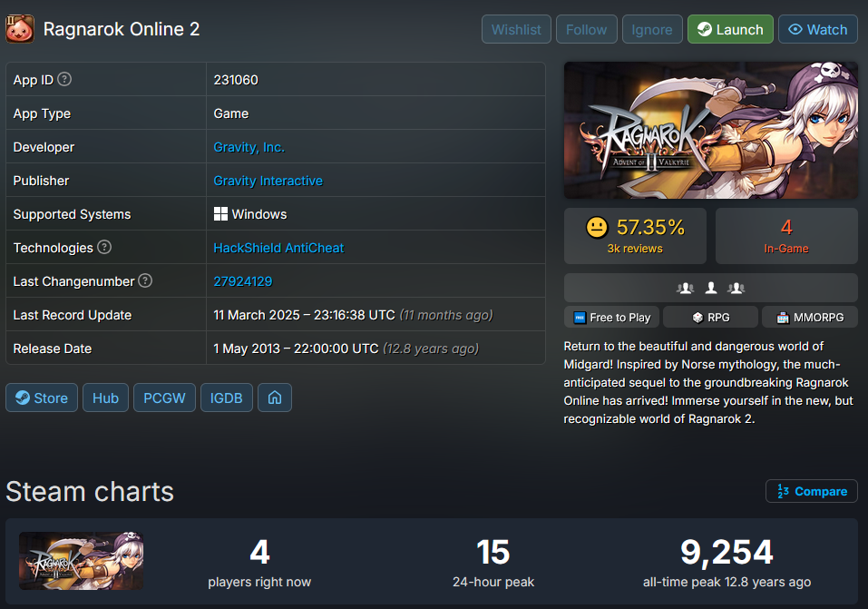Screen dimensions: 868x609
Task: Click the single-player person icon
Action: [x=711, y=288]
